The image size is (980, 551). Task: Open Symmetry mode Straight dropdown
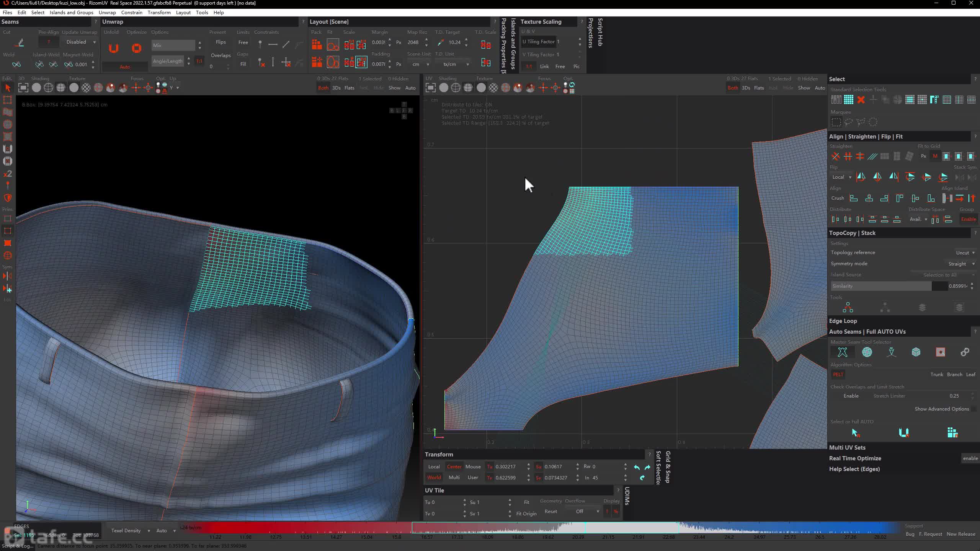(x=961, y=264)
